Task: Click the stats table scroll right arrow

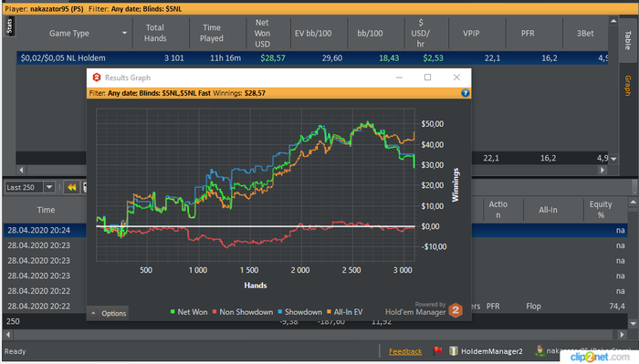Action: [602, 170]
